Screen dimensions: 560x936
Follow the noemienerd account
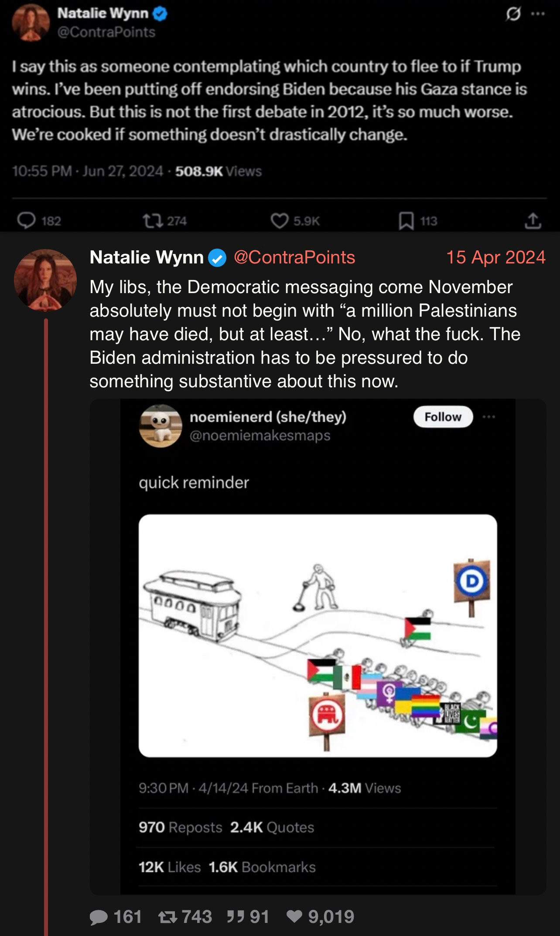443,417
